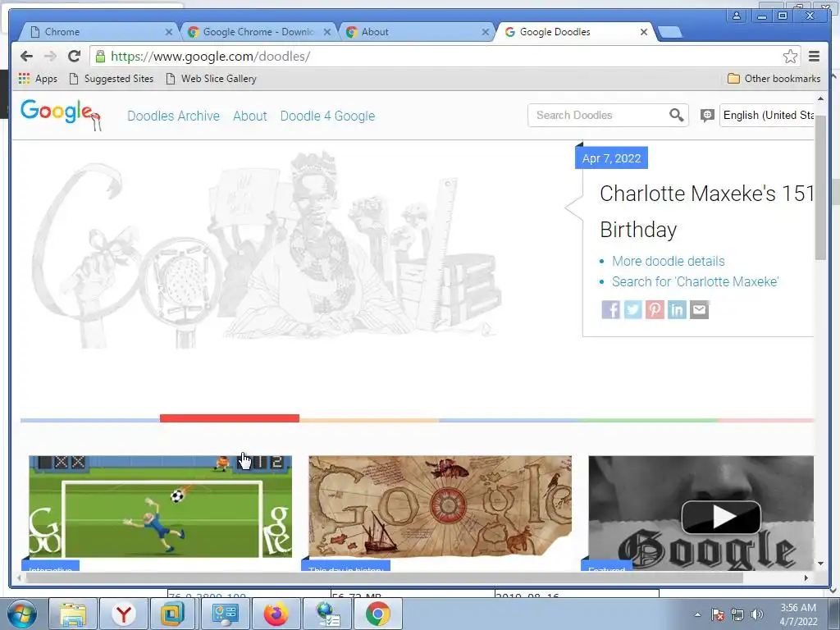Bookmark this page with the star icon
The height and width of the screenshot is (630, 840).
(x=790, y=57)
